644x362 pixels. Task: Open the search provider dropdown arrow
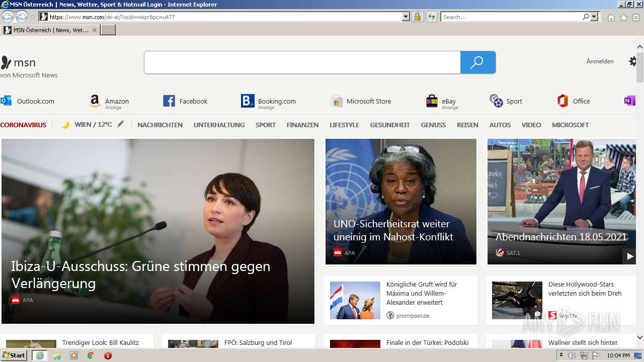point(595,17)
